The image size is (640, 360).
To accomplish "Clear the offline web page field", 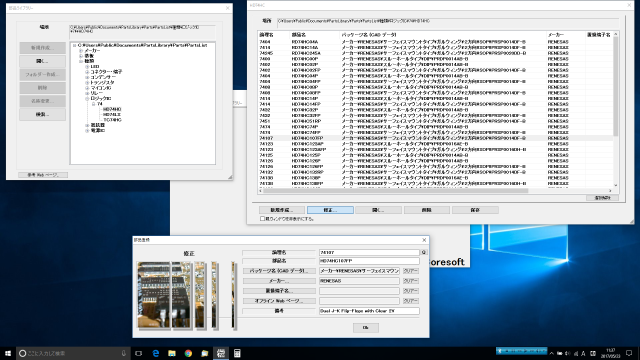I will [x=411, y=301].
